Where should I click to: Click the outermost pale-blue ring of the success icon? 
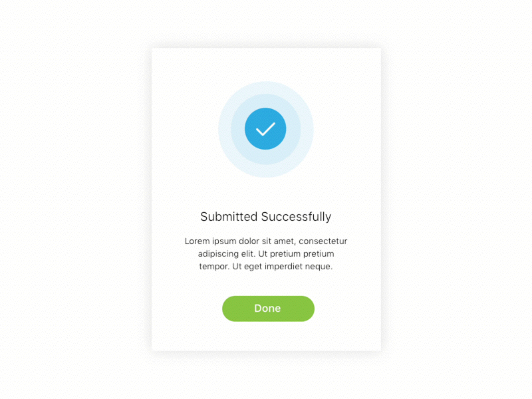tap(225, 129)
